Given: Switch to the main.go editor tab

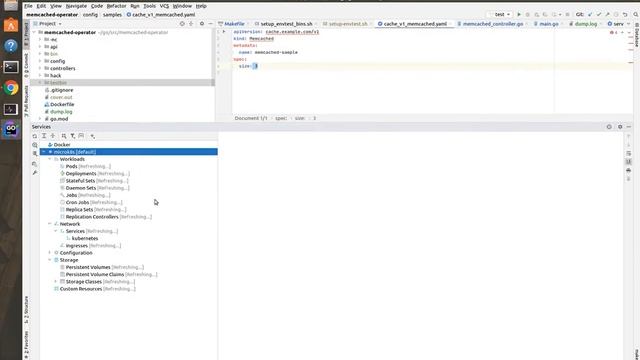Looking at the screenshot, I should point(549,24).
